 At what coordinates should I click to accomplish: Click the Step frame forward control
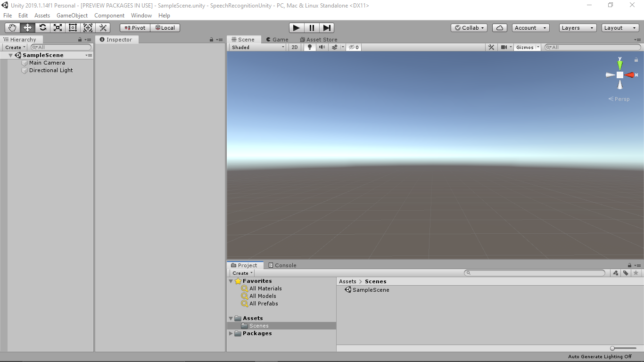coord(327,27)
